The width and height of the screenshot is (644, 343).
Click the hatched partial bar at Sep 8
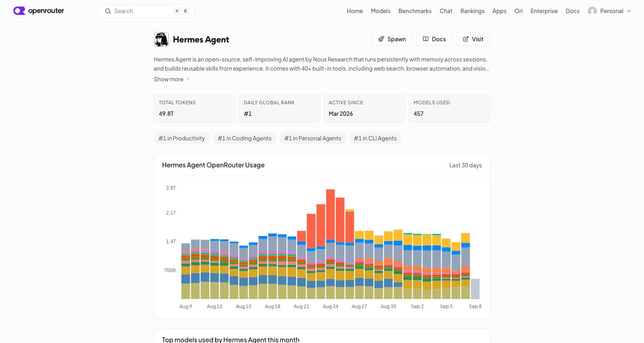[475, 289]
